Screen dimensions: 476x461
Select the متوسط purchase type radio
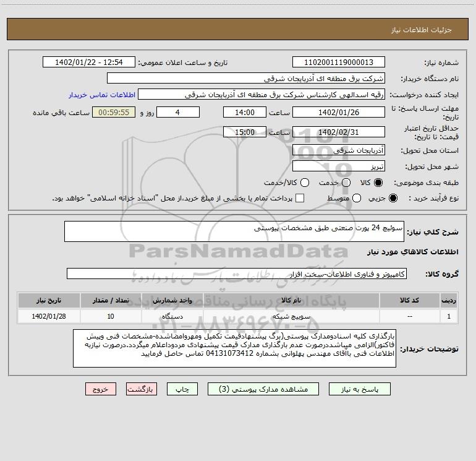click(x=357, y=198)
